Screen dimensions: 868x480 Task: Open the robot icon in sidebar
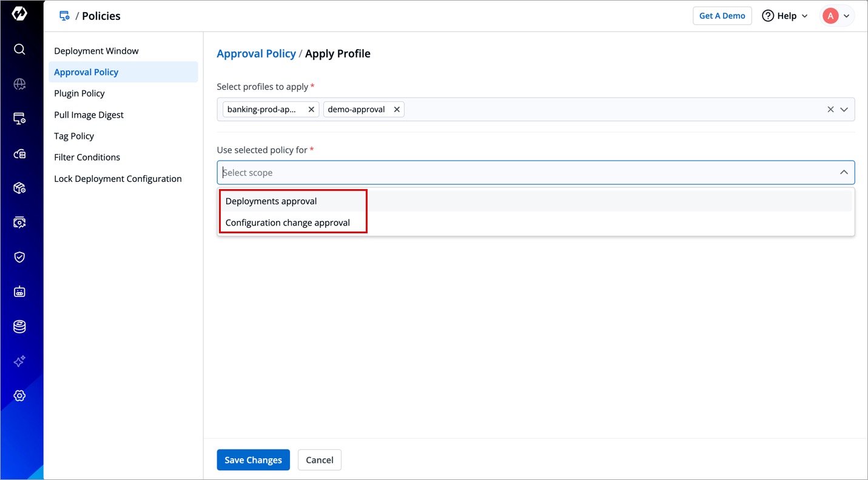click(x=19, y=292)
